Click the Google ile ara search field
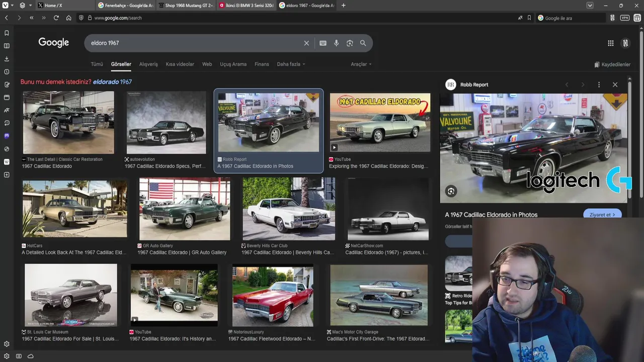This screenshot has width=644, height=362. pyautogui.click(x=571, y=18)
